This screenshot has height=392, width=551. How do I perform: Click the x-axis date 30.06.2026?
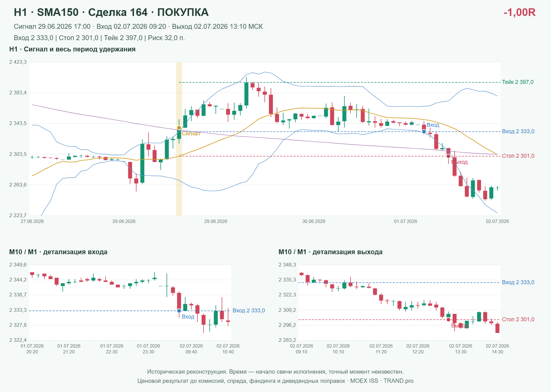pyautogui.click(x=314, y=221)
